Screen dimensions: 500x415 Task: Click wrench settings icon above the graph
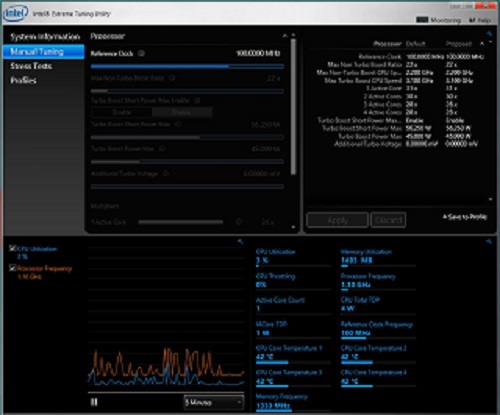[240, 242]
